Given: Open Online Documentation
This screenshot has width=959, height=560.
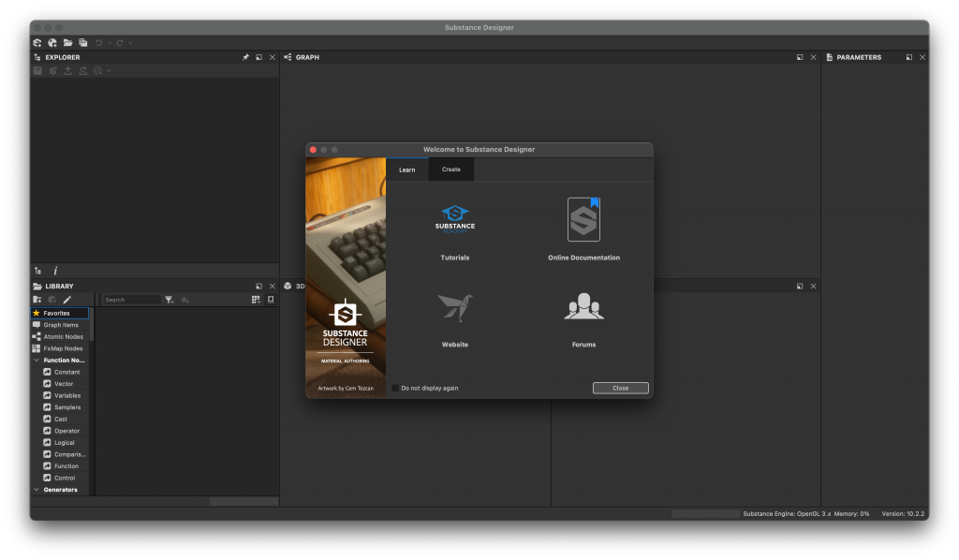Looking at the screenshot, I should tap(584, 229).
